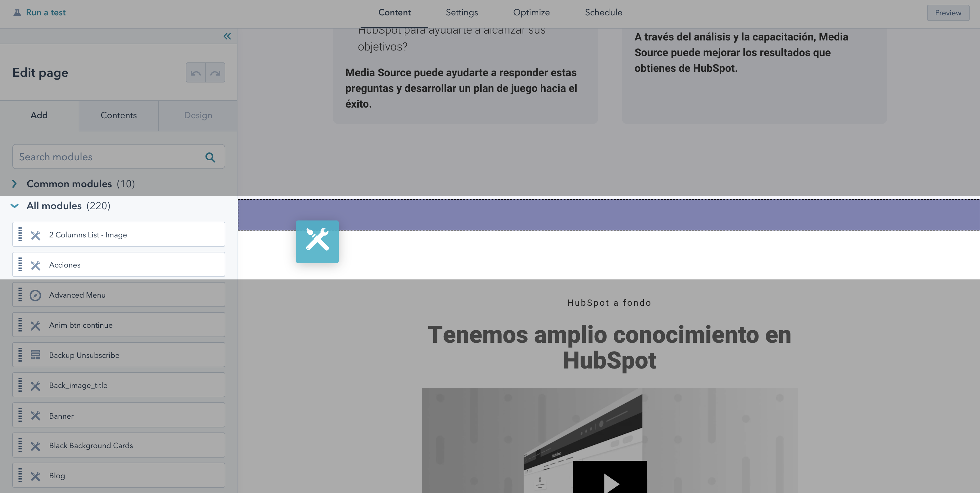Expand the Common modules section

(x=14, y=184)
